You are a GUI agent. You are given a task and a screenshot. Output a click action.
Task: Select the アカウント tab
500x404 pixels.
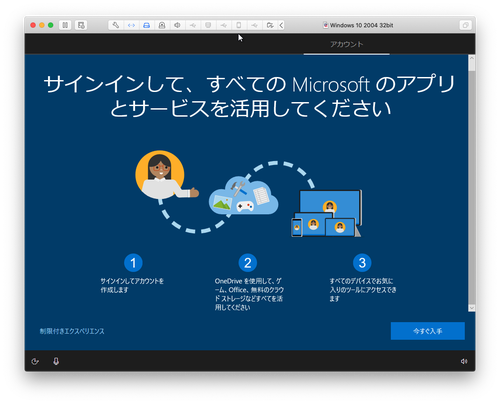click(346, 44)
